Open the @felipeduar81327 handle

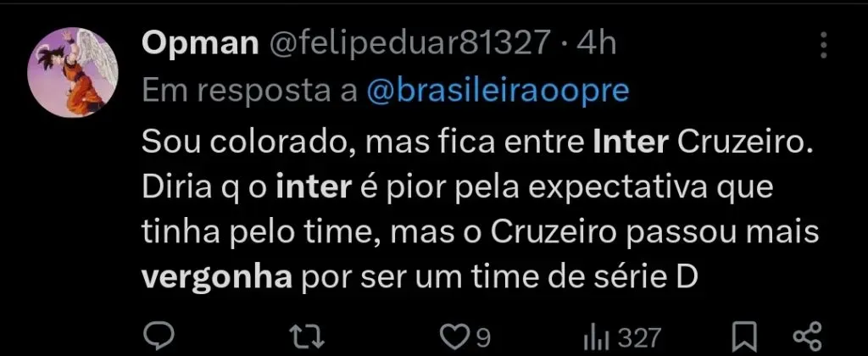point(407,44)
